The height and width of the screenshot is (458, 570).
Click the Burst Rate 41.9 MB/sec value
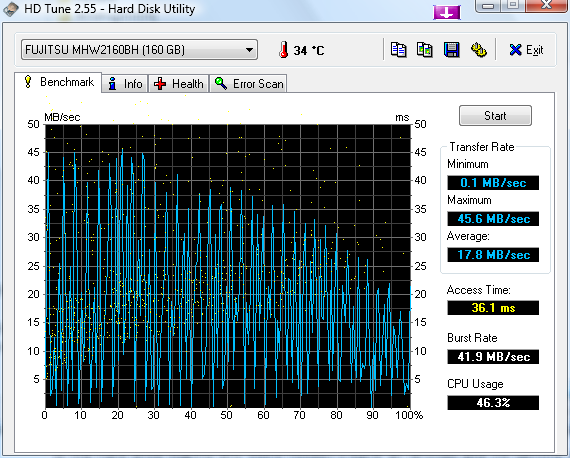click(493, 357)
